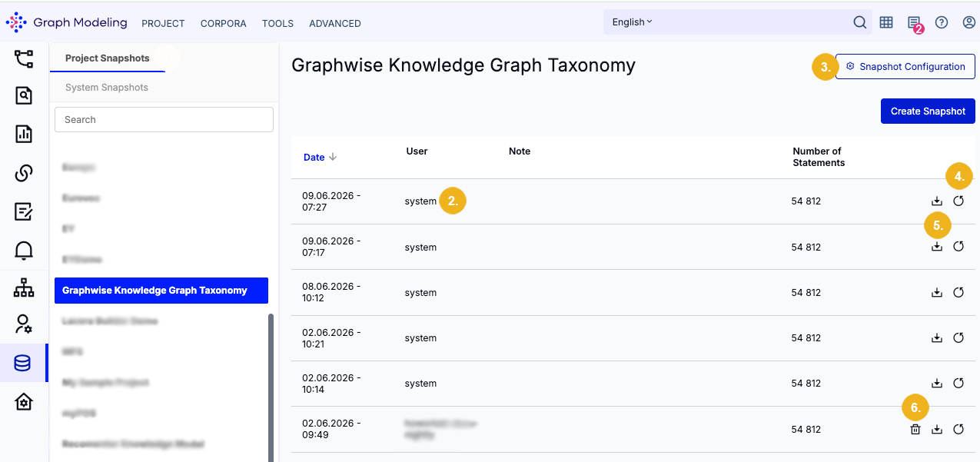Image resolution: width=980 pixels, height=462 pixels.
Task: Open the linked data sidebar icon
Action: pyautogui.click(x=24, y=173)
